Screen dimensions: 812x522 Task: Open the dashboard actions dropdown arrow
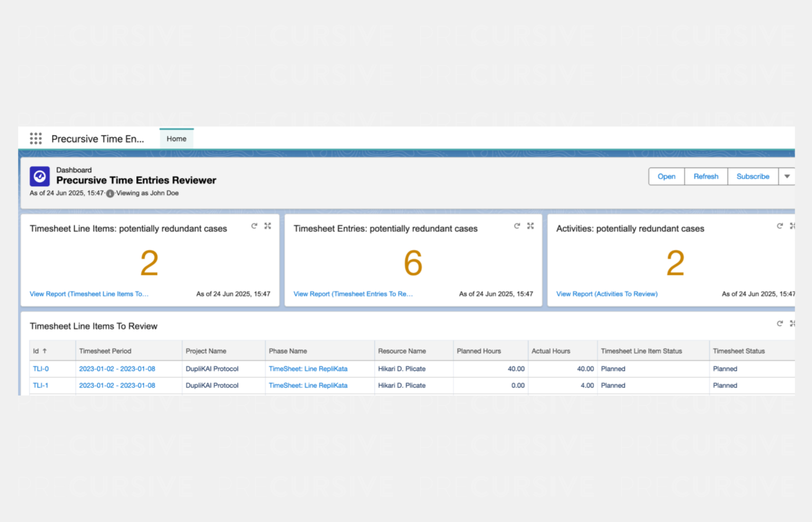[x=787, y=176]
